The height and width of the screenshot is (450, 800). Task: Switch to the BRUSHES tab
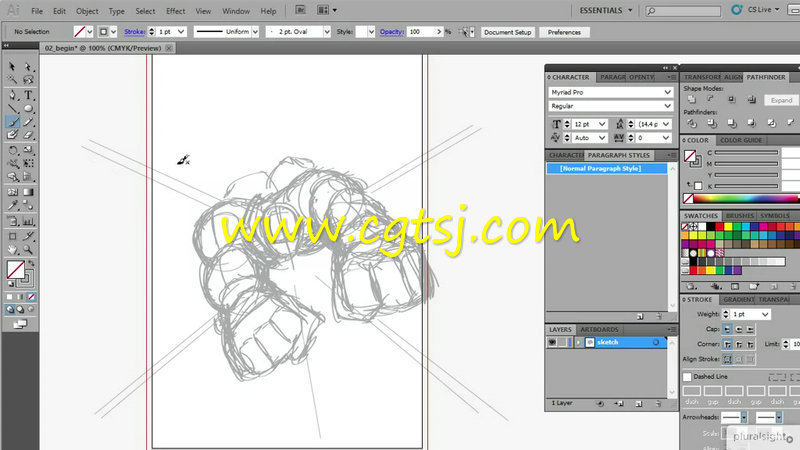click(739, 216)
